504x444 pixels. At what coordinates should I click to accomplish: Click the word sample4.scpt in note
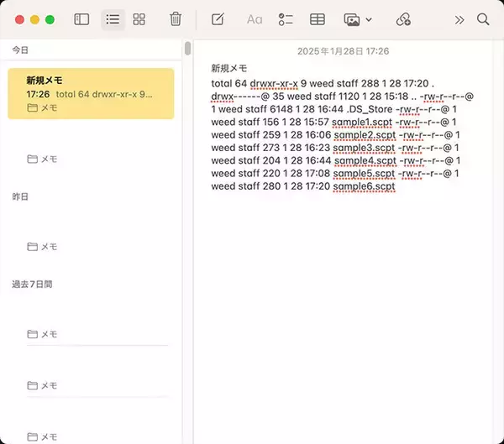[x=365, y=160]
